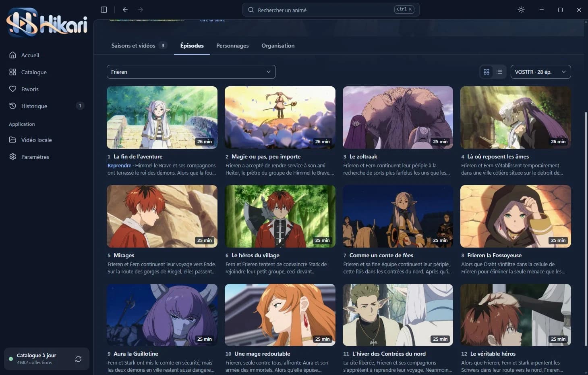Screen dimensions: 588x375
Task: Click the Historique badge showing 1
Action: coord(80,106)
